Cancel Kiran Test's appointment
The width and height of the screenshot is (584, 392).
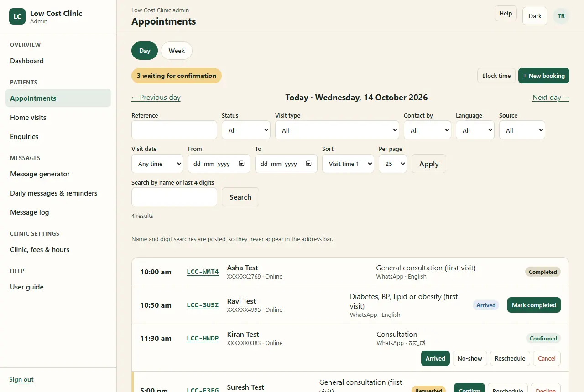547,358
